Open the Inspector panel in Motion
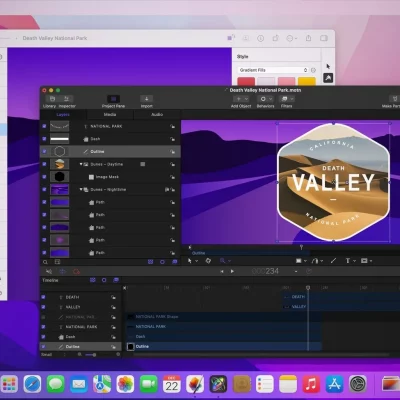This screenshot has width=400, height=400. tap(67, 99)
